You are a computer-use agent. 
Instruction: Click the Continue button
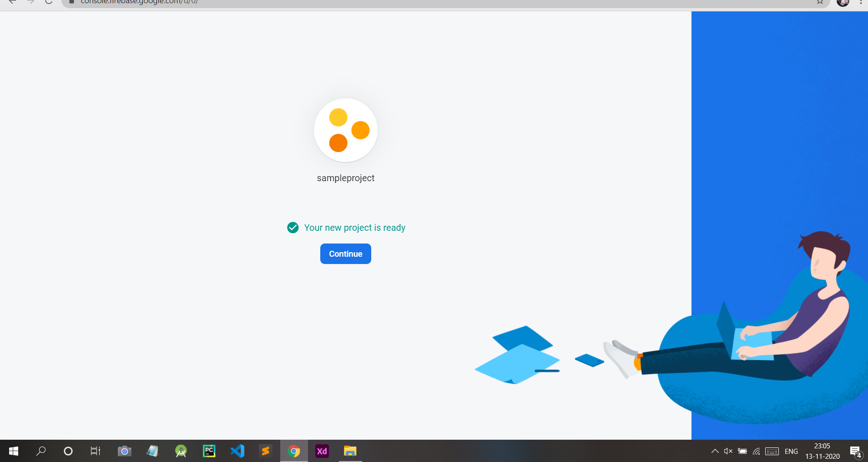346,254
